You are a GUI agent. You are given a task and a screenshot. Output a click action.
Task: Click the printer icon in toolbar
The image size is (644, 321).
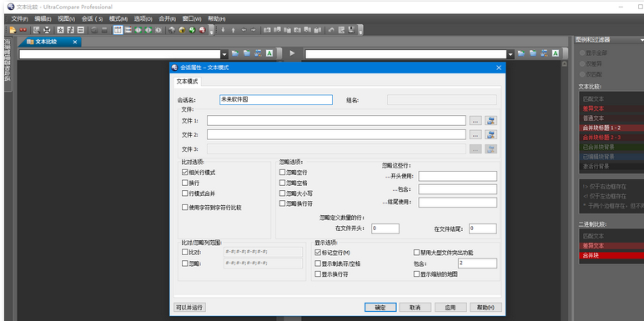point(47,29)
